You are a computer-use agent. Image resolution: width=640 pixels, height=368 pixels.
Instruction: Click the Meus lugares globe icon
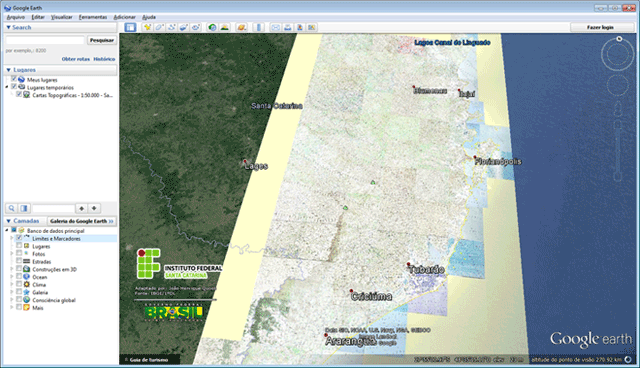coord(21,80)
